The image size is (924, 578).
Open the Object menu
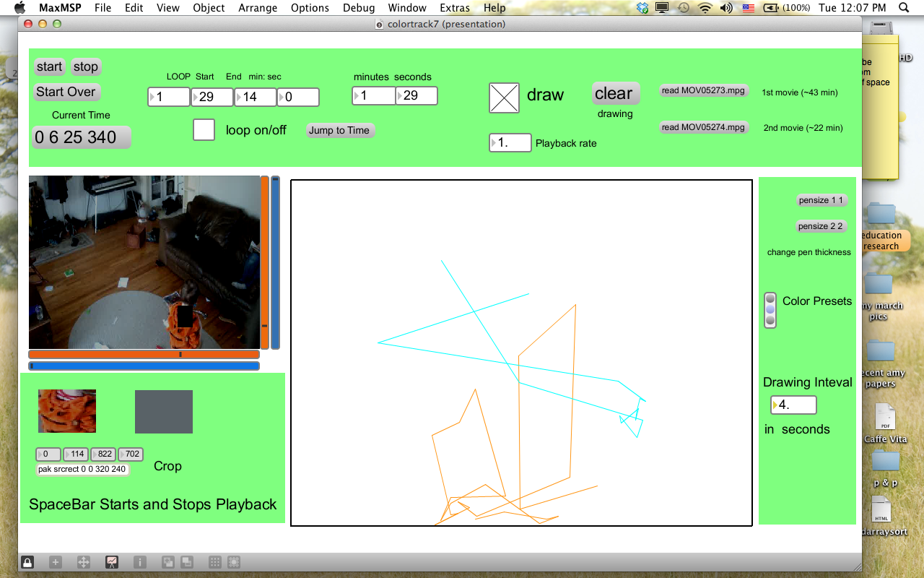click(x=209, y=8)
